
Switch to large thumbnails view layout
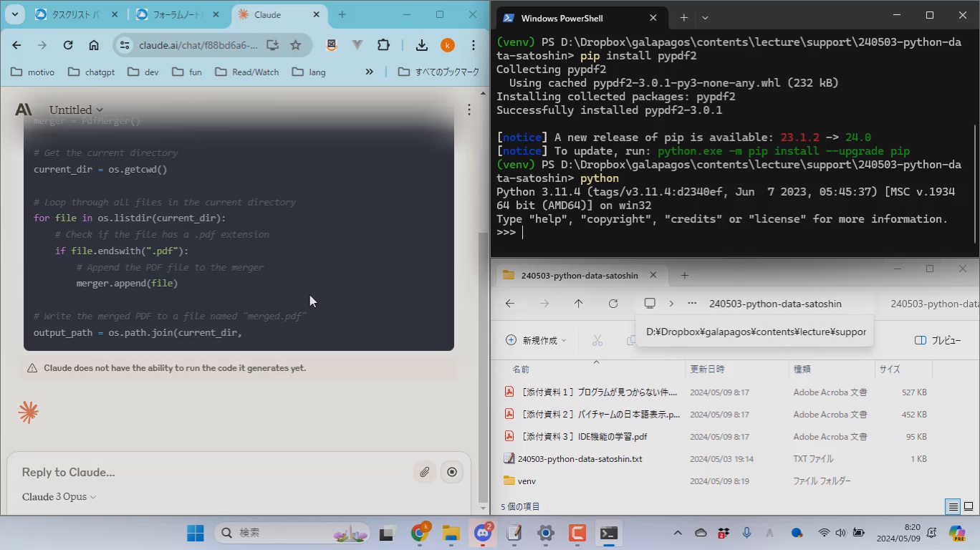969,506
